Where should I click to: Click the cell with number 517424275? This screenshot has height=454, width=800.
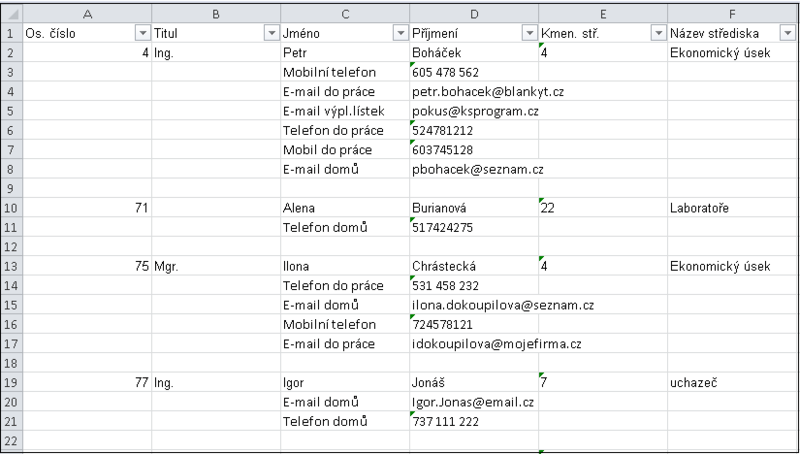[x=474, y=227]
